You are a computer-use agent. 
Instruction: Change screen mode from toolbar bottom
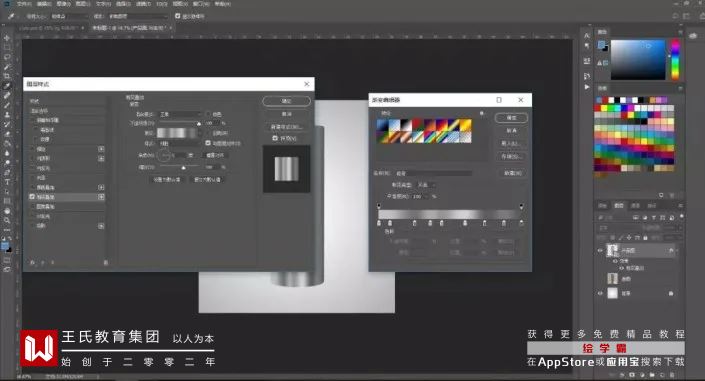(7, 269)
